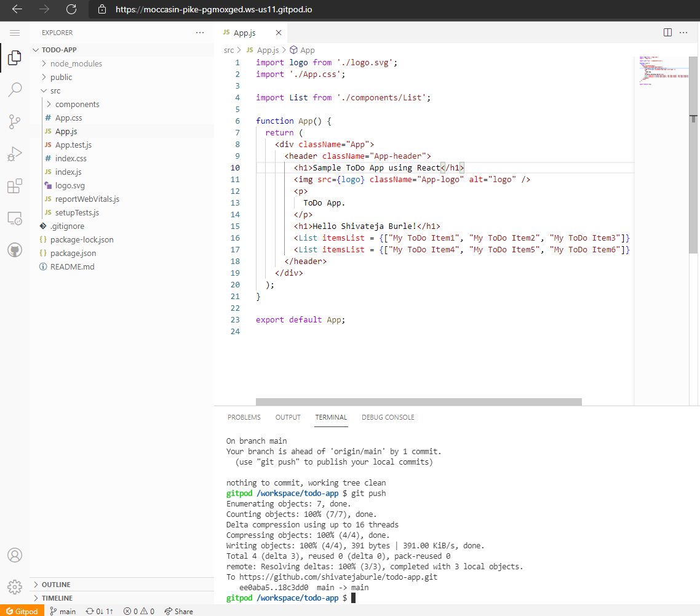Open the Extensions view
700x616 pixels.
coord(15,186)
